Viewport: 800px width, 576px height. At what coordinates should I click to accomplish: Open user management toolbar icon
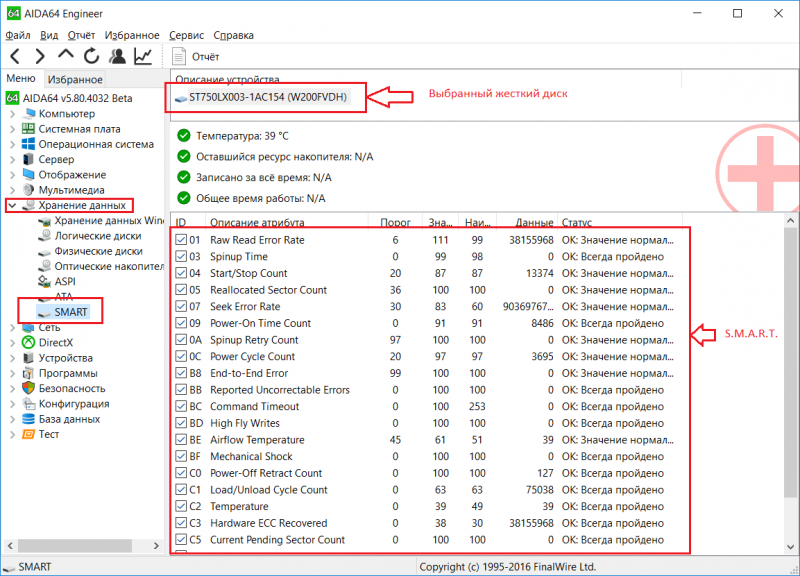(x=118, y=56)
